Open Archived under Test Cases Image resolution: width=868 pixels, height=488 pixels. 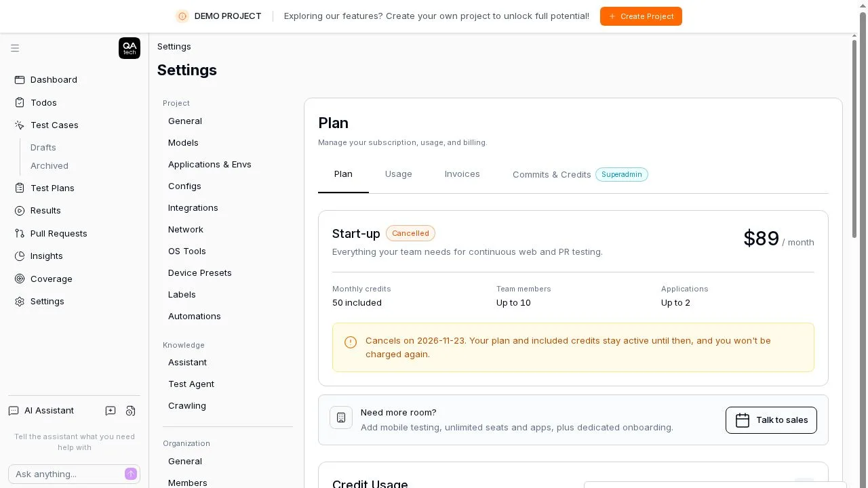tap(50, 165)
